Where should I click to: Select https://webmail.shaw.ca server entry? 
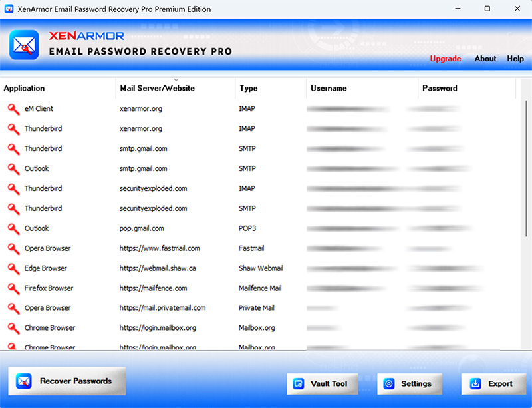[x=158, y=268]
